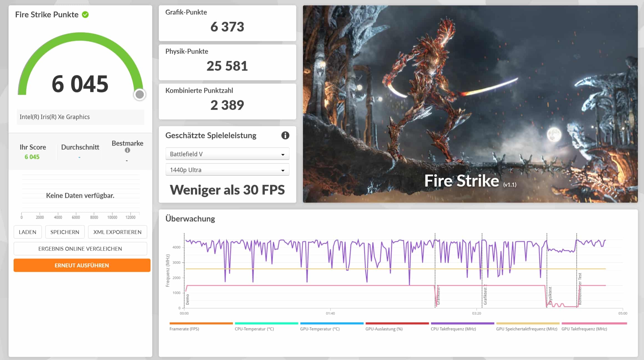Toggle CPU-Temperatur legend series
644x360 pixels.
[254, 329]
